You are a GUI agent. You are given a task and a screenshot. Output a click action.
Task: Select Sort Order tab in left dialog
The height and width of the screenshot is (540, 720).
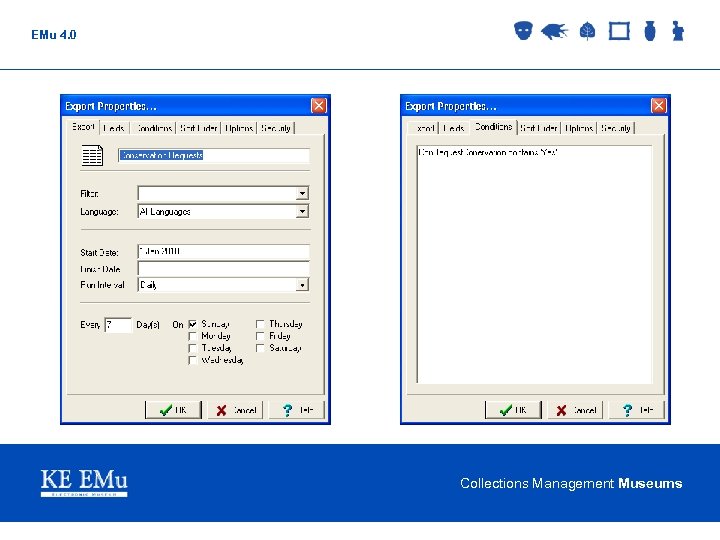point(198,128)
